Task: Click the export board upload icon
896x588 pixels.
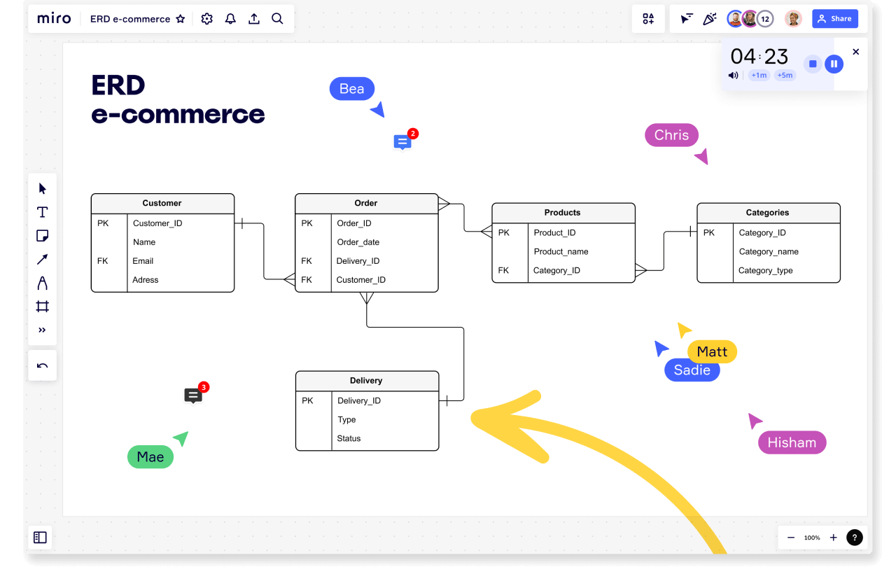Action: (x=254, y=19)
